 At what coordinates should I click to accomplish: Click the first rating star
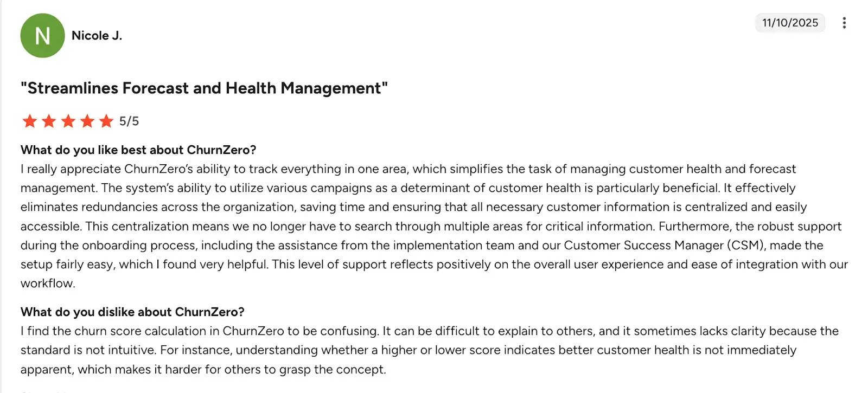tap(30, 121)
